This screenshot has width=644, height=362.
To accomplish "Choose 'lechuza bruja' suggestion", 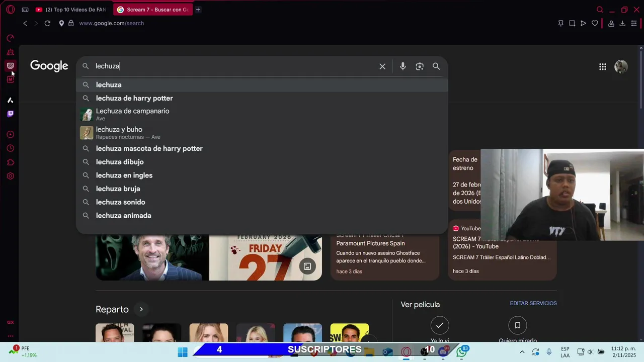I will 262,189.
